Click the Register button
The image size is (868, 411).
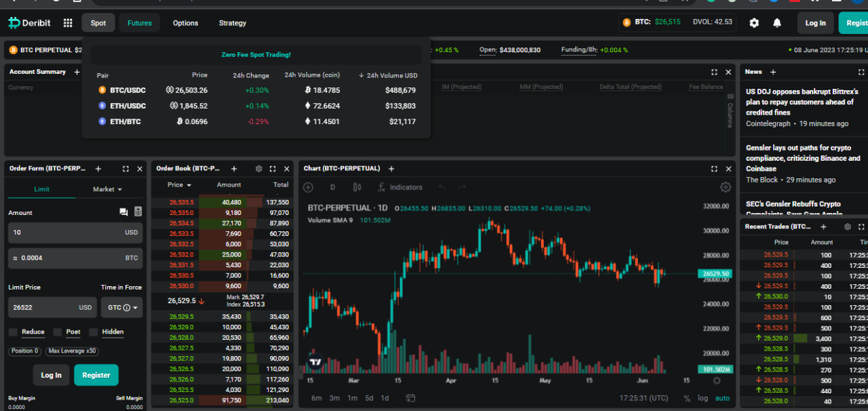point(96,374)
